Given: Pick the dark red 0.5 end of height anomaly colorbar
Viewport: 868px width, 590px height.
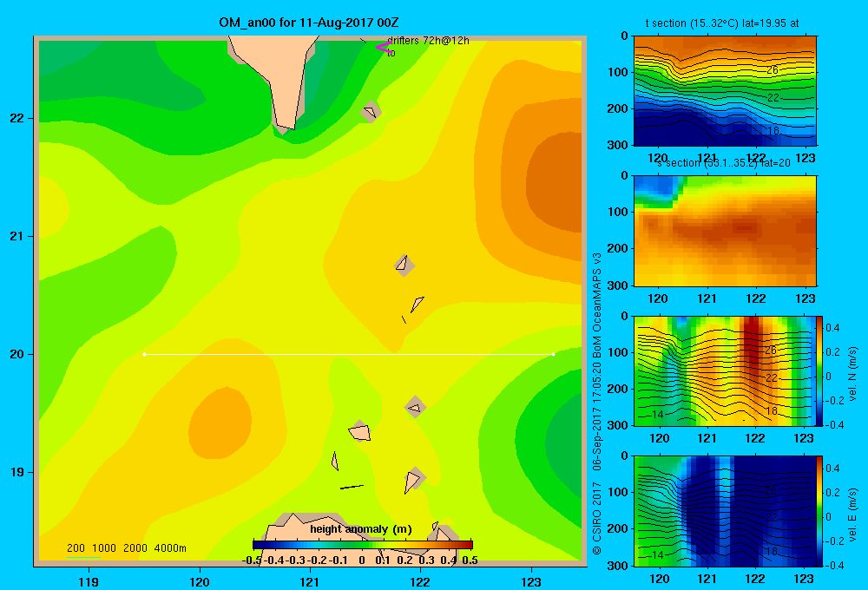Looking at the screenshot, I should 469,545.
